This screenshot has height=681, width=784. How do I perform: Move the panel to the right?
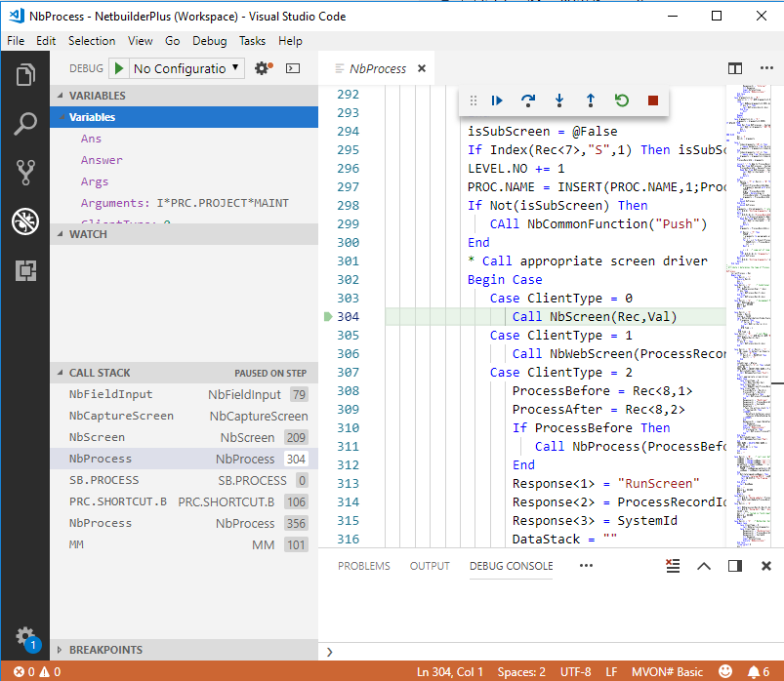(735, 566)
